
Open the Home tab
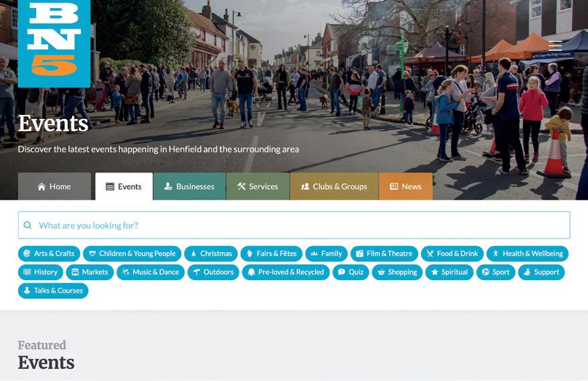(54, 186)
